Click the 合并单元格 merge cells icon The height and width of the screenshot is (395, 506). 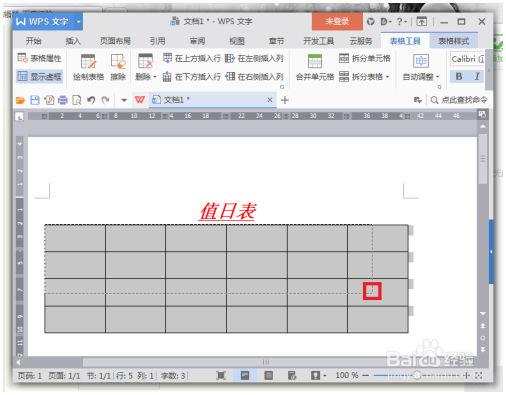[x=315, y=67]
